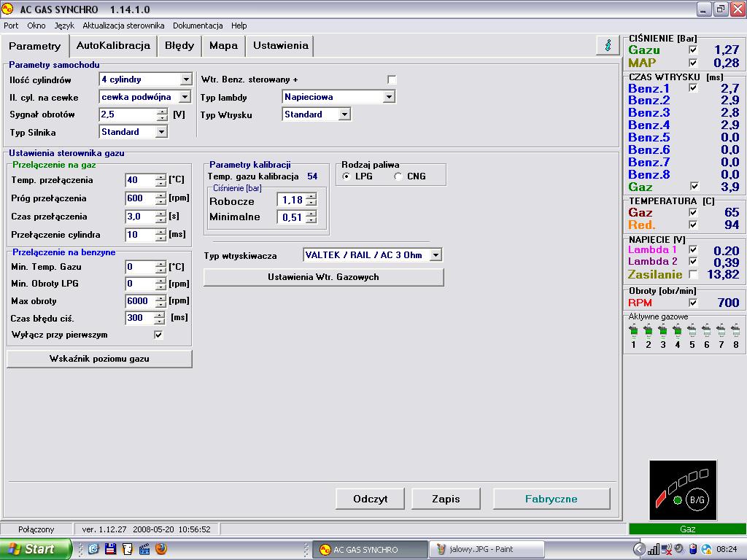Click gas injector 5 icon

692,330
